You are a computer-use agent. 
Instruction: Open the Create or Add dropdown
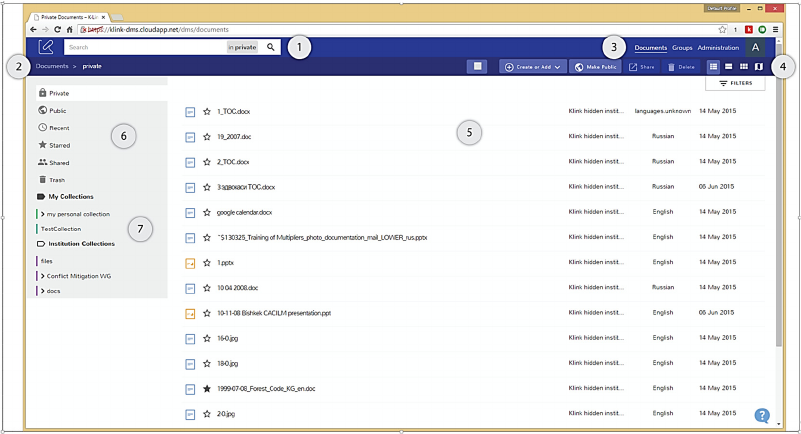click(534, 66)
